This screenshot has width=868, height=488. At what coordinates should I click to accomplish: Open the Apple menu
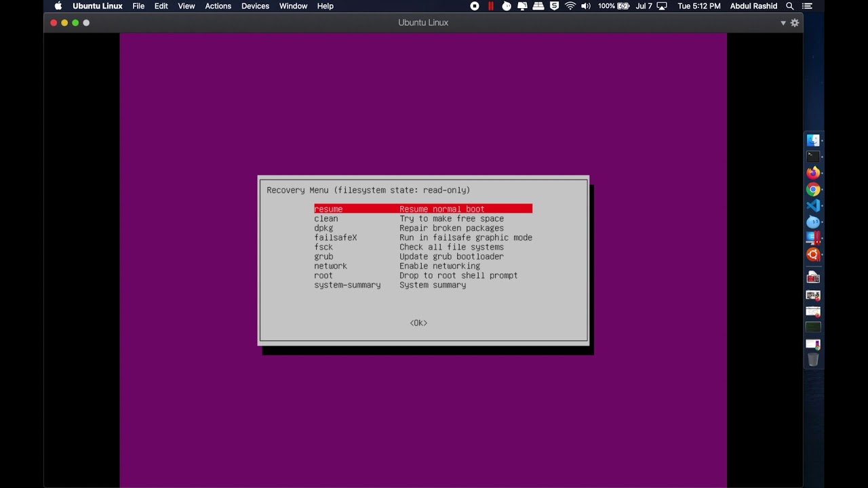[58, 6]
